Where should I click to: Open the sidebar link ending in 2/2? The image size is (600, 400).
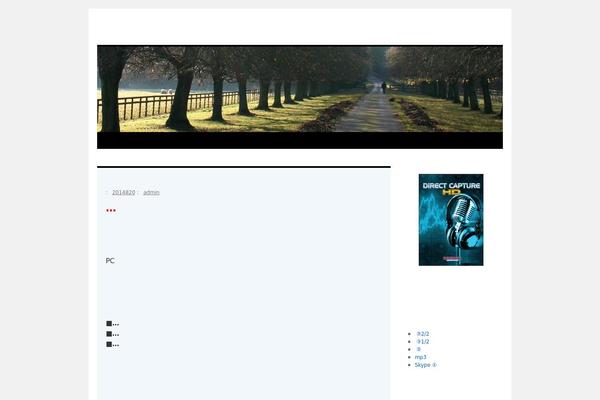coord(422,334)
